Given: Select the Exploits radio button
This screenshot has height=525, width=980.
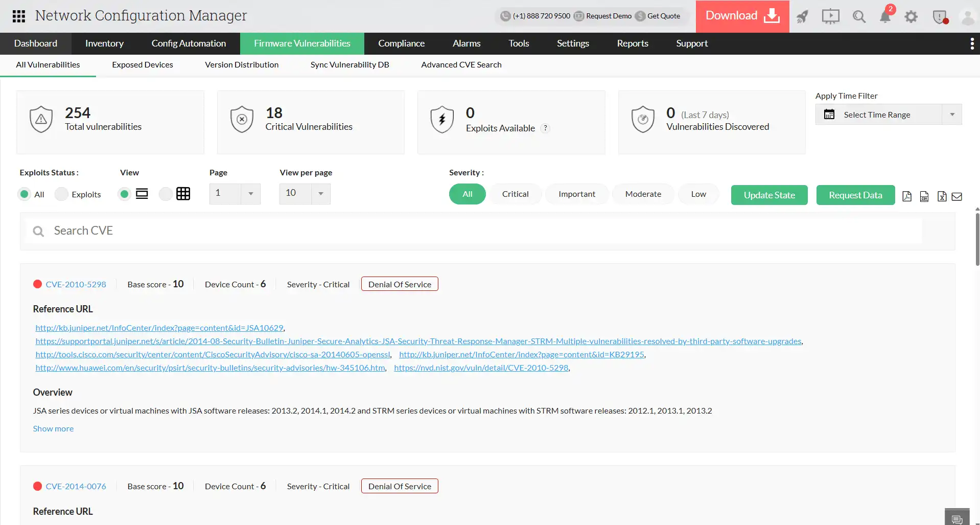Looking at the screenshot, I should 61,194.
